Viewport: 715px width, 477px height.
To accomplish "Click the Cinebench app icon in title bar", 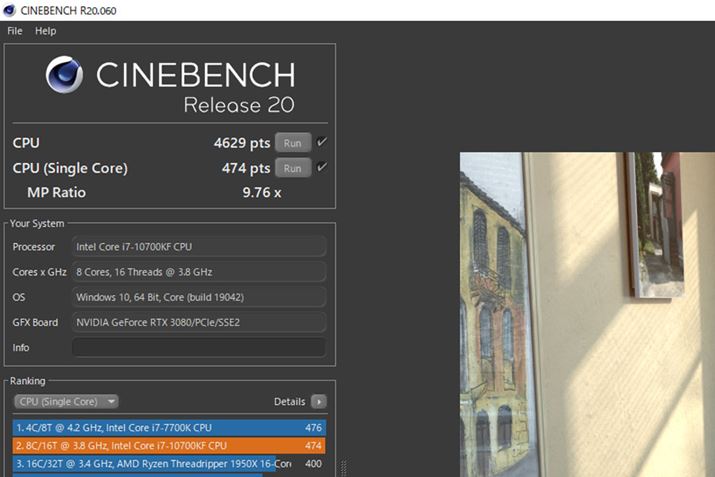I will pyautogui.click(x=9, y=10).
